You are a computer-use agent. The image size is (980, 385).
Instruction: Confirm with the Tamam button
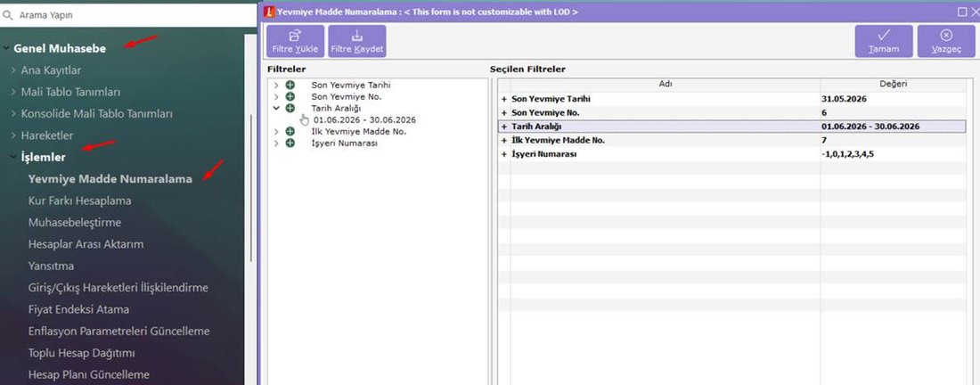pyautogui.click(x=884, y=41)
